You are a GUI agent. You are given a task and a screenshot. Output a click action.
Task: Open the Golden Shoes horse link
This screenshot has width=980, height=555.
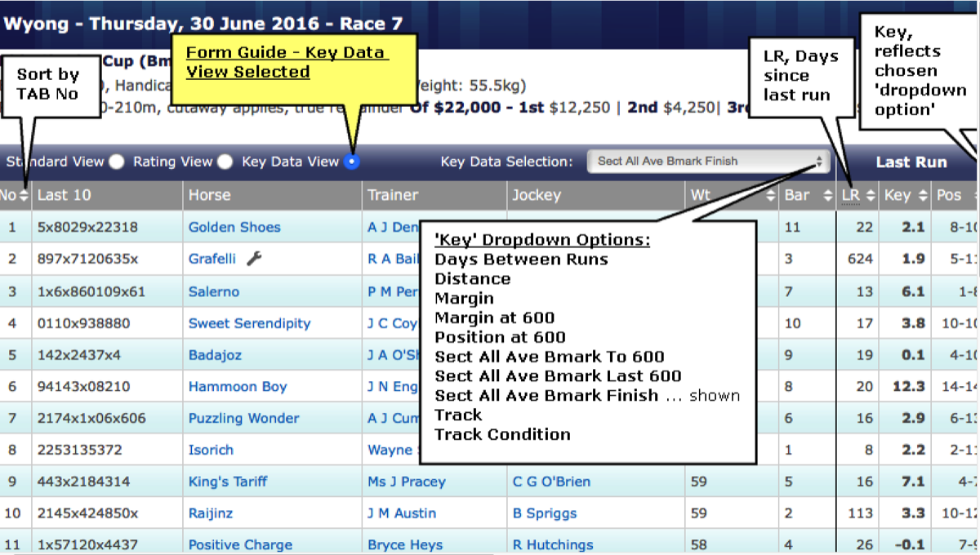coord(234,227)
